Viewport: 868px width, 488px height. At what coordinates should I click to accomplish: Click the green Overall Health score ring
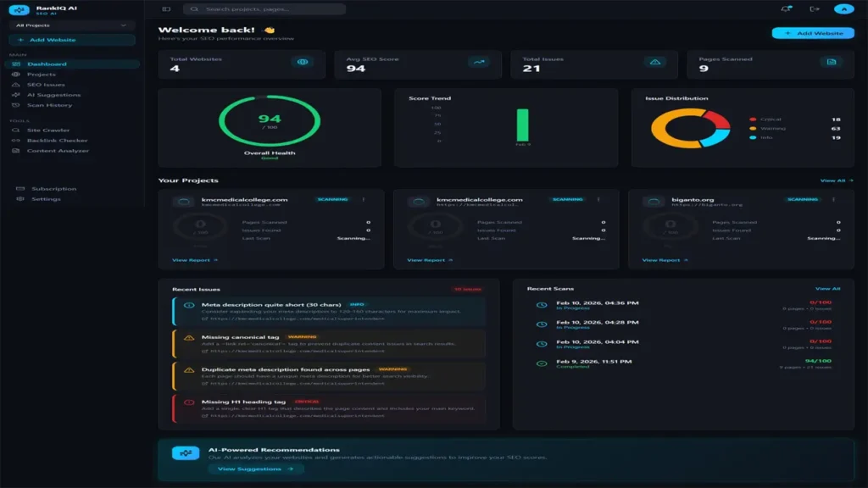[269, 121]
